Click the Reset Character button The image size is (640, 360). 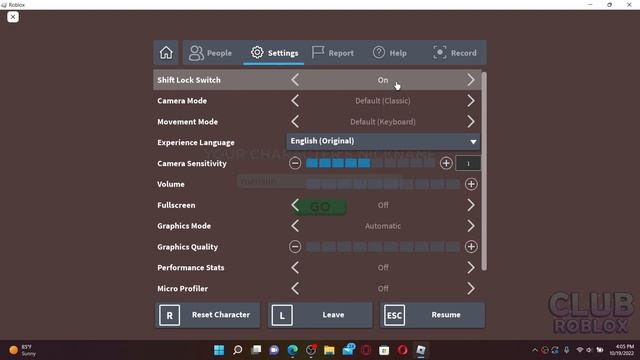[x=207, y=315]
